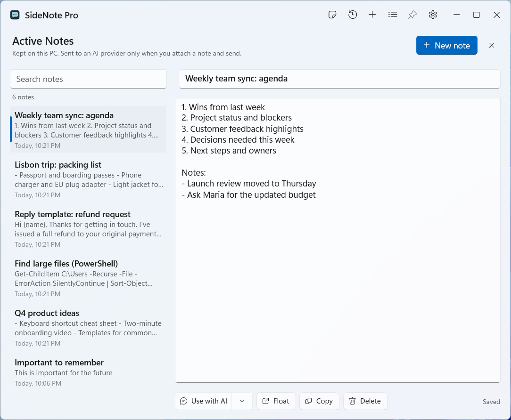511x420 pixels.
Task: Open settings gear icon
Action: click(433, 15)
